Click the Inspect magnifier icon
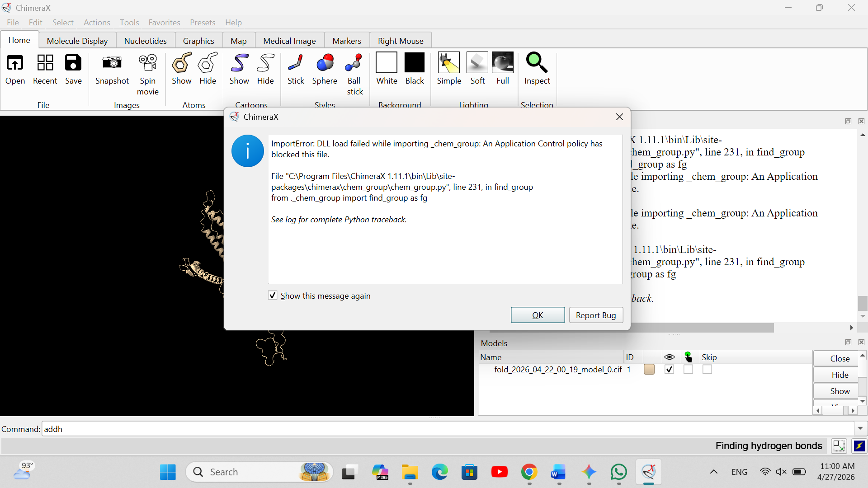868x488 pixels. (x=537, y=63)
